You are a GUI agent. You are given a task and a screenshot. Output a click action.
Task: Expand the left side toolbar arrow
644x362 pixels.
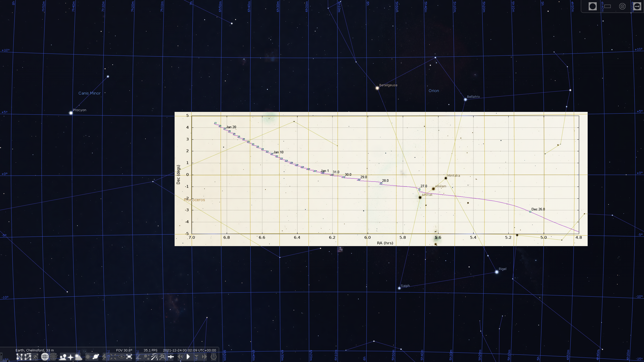(1, 354)
